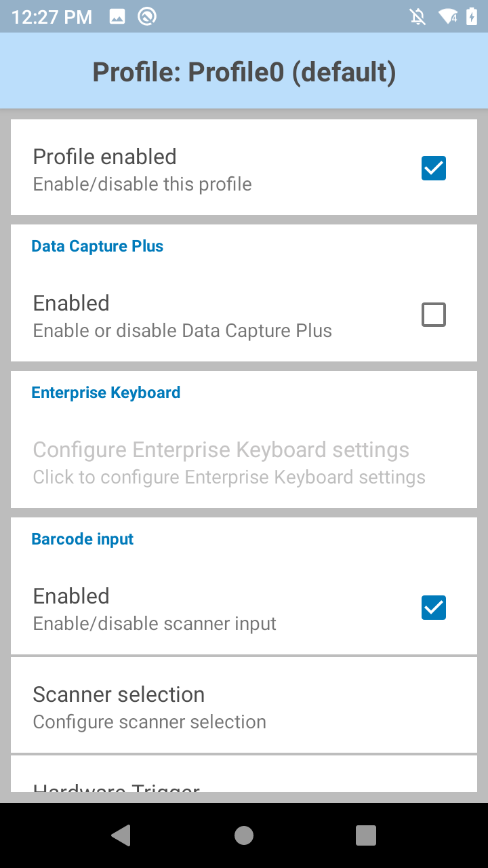
Task: Open recent apps with square button
Action: tap(366, 835)
